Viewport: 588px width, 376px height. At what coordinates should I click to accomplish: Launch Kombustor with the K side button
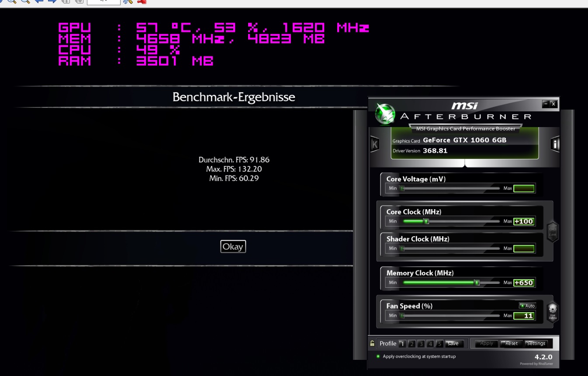[x=374, y=145]
